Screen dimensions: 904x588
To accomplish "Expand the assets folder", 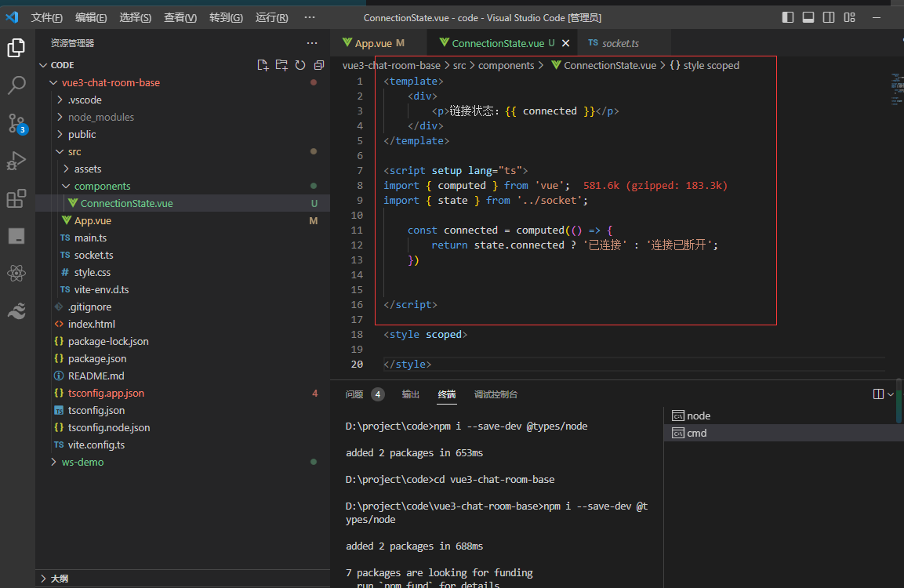I will [x=67, y=169].
